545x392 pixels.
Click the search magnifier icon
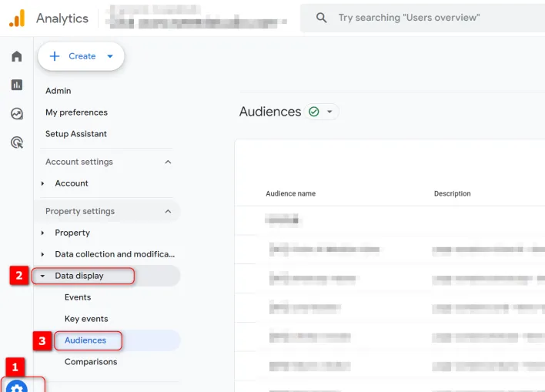(322, 18)
